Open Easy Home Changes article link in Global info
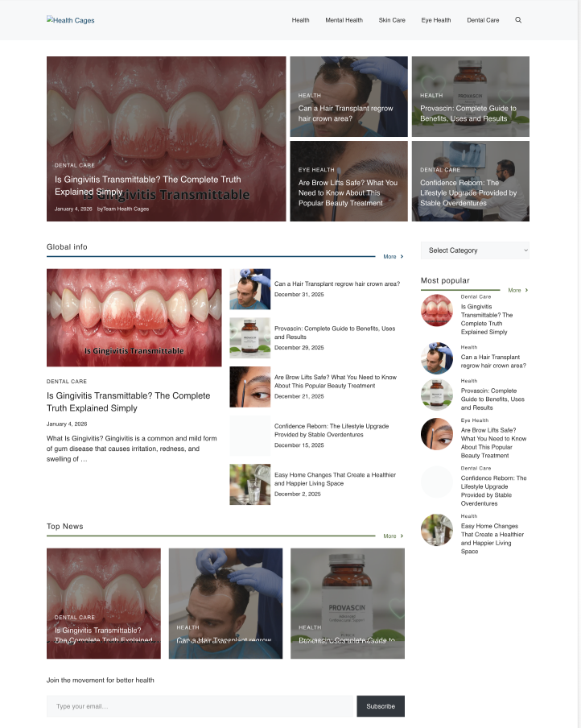The image size is (581, 728). point(335,479)
